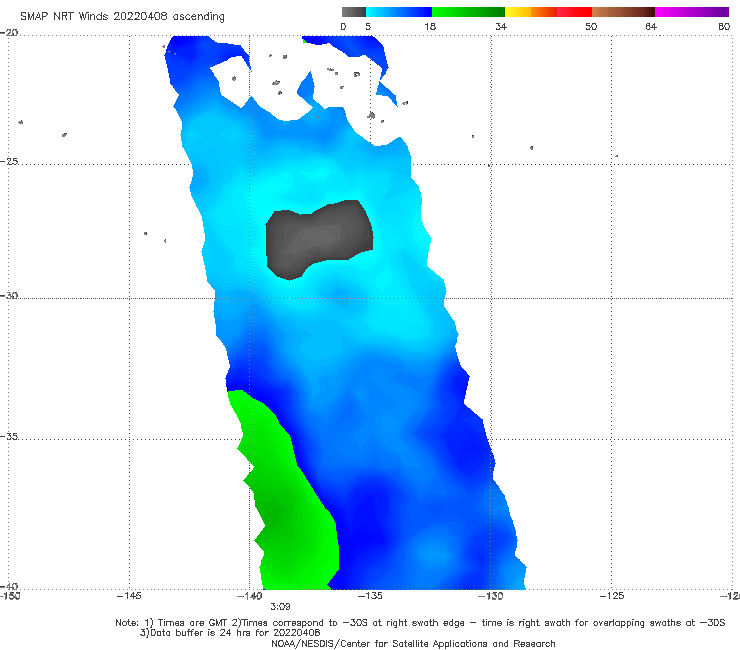Click the brown 50-64 segment of the color scale
Viewport: 740px width, 650px height.
(x=623, y=12)
